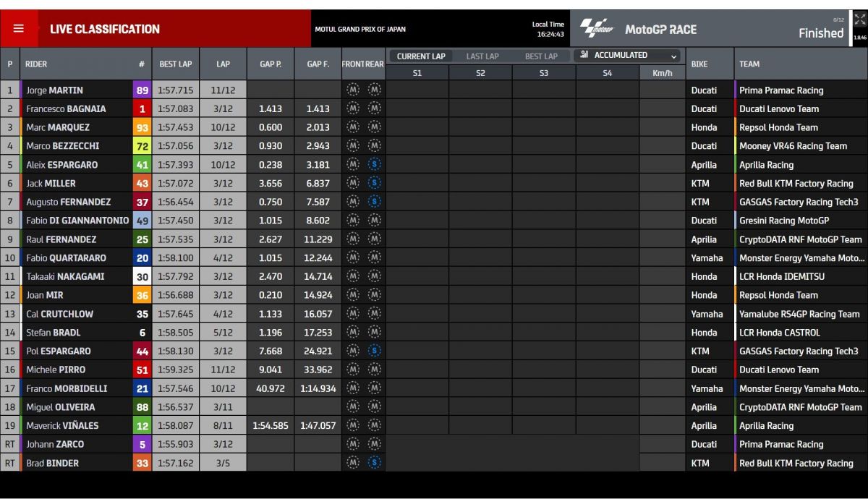Screen dimensions: 868x499
Task: Click Pol Espargaro's soft rear tyre icon
Action: (374, 351)
